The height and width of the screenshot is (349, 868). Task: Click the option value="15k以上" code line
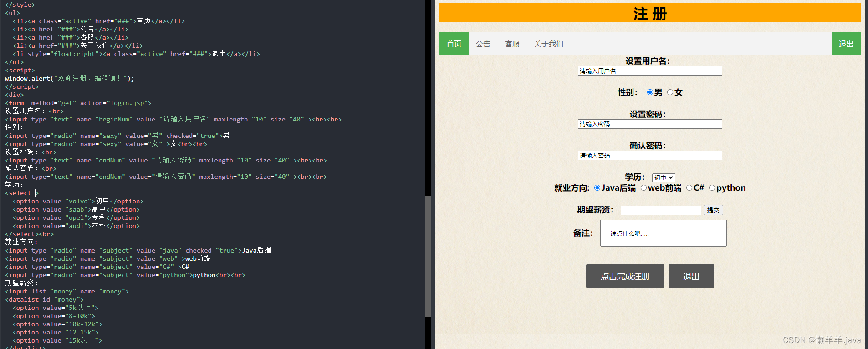57,340
